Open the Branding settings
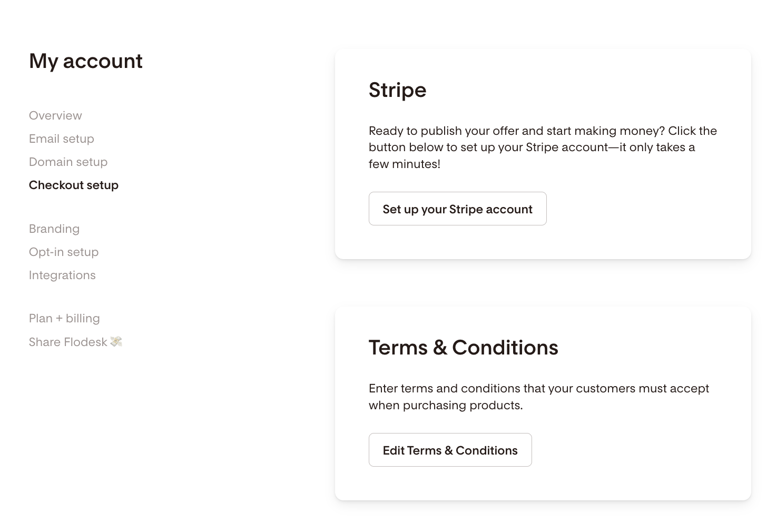767x532 pixels. (54, 229)
